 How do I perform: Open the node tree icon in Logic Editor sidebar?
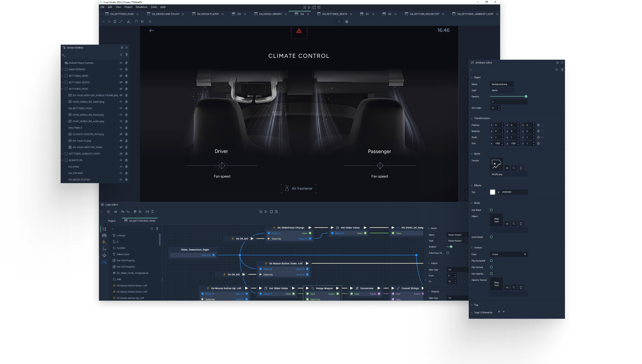coord(104,229)
